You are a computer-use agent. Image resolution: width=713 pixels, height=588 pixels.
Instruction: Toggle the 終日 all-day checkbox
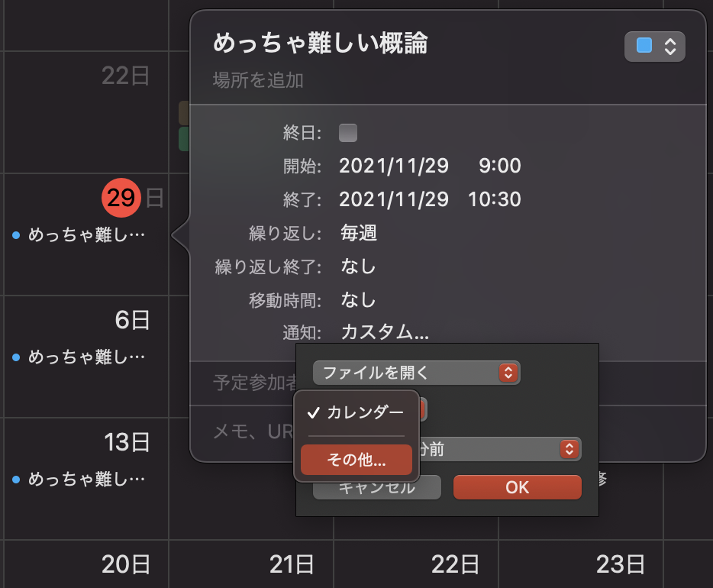click(x=348, y=133)
